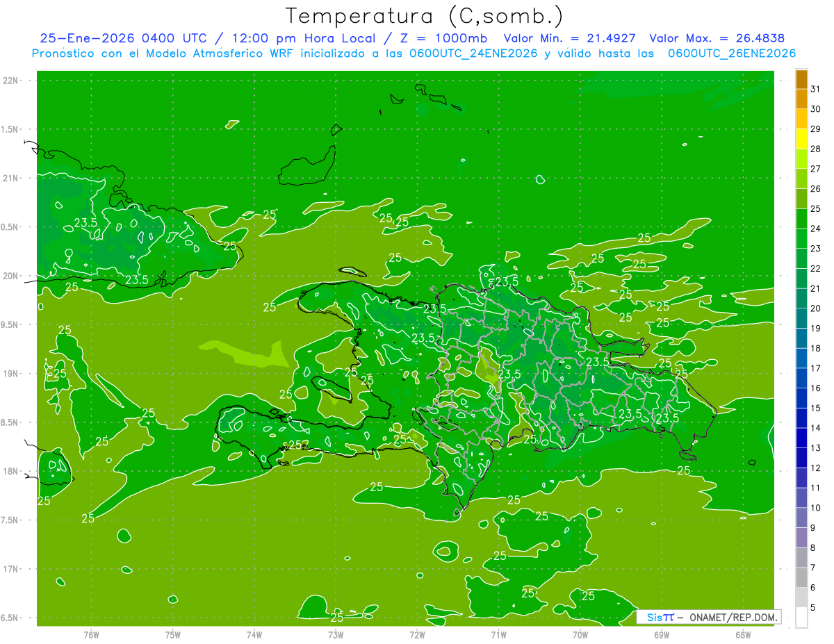Select 'Valor Max. = 26.4838' in header
The height and width of the screenshot is (644, 834).
(717, 38)
